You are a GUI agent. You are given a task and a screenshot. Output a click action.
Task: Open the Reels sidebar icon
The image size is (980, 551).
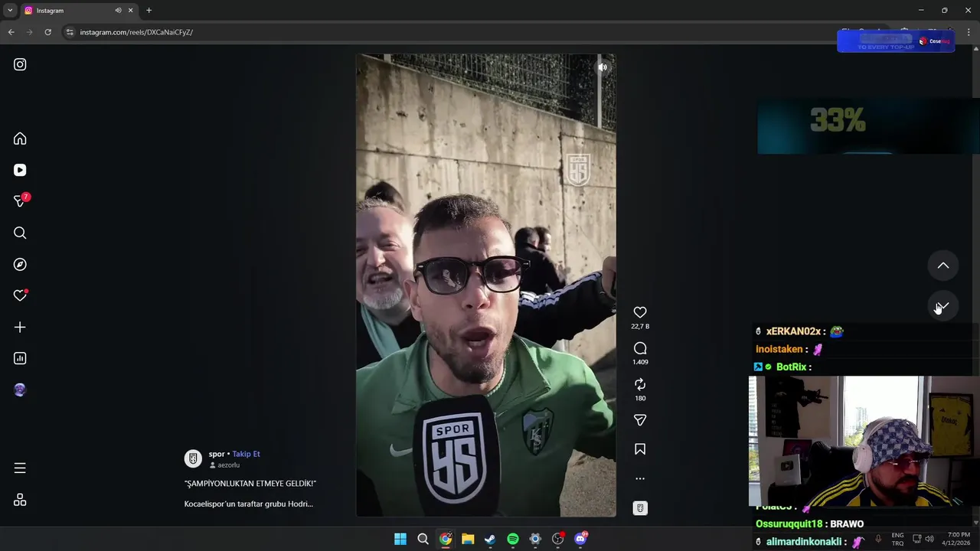[x=20, y=170]
